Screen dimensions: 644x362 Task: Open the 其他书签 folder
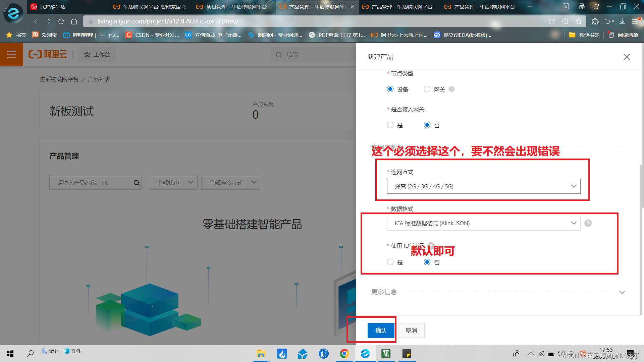tap(584, 35)
